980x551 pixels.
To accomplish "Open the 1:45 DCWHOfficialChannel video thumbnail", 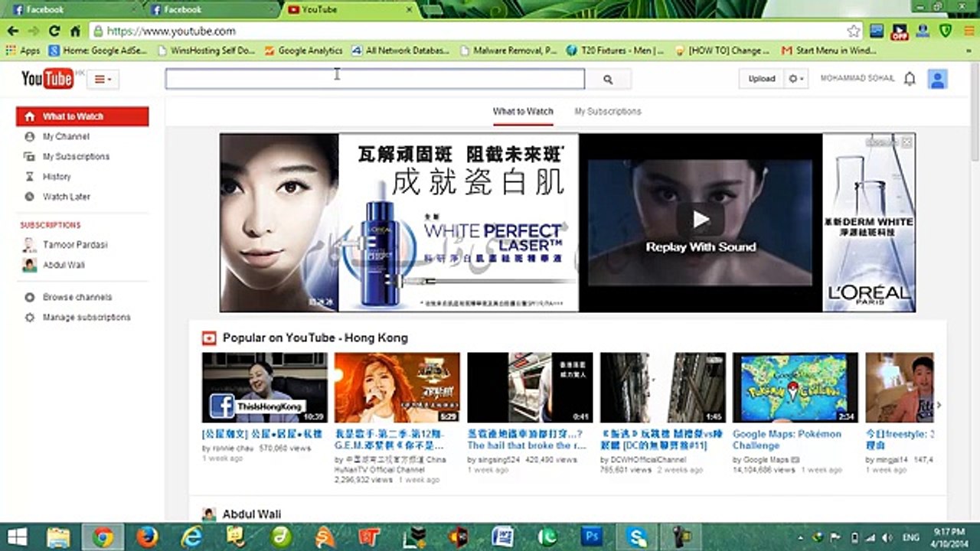I will 663,387.
